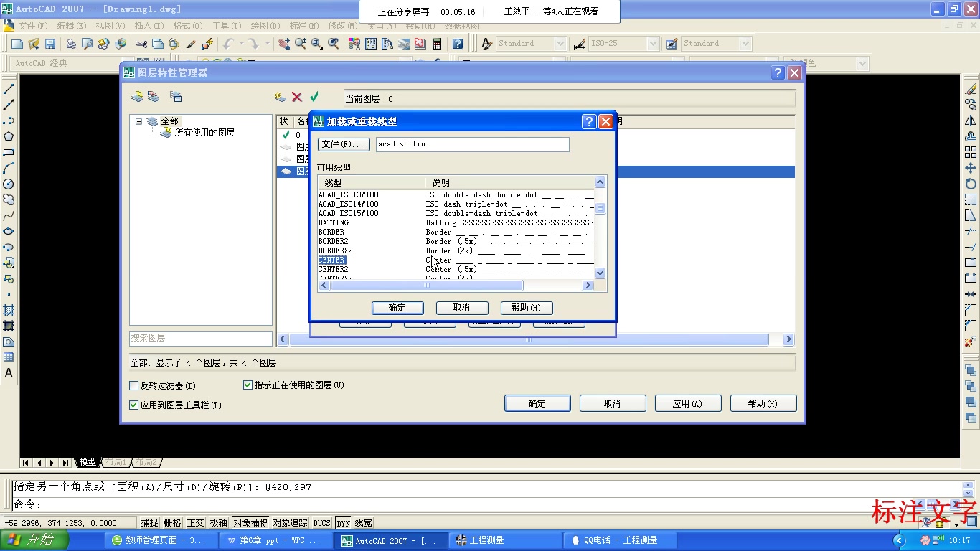Click the New drawing icon in toolbar
Screen dimensions: 980x551
pyautogui.click(x=17, y=44)
